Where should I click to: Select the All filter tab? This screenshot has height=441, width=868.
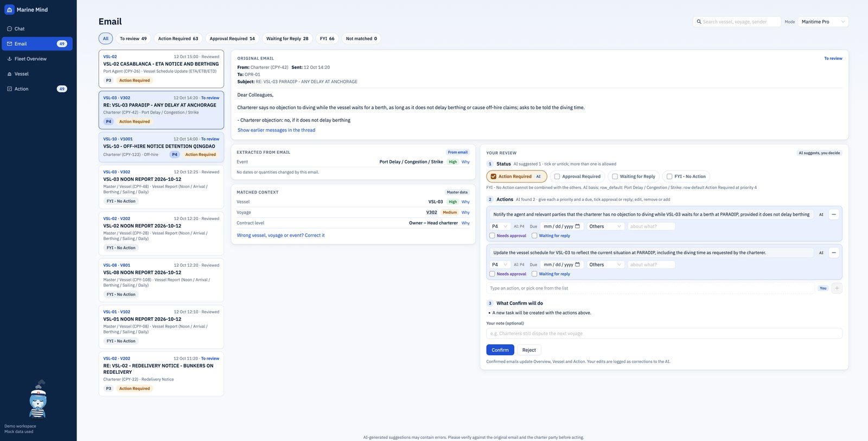pyautogui.click(x=106, y=39)
